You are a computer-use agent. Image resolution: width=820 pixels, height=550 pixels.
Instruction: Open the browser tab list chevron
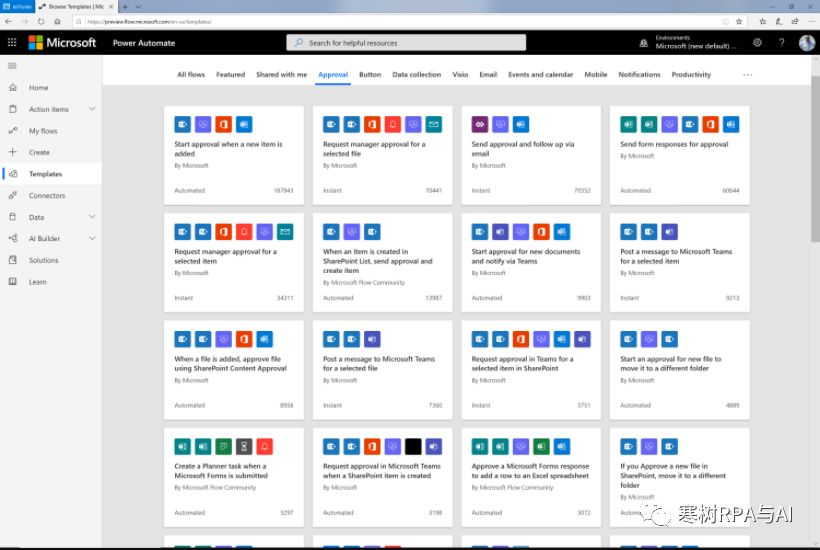(x=138, y=7)
